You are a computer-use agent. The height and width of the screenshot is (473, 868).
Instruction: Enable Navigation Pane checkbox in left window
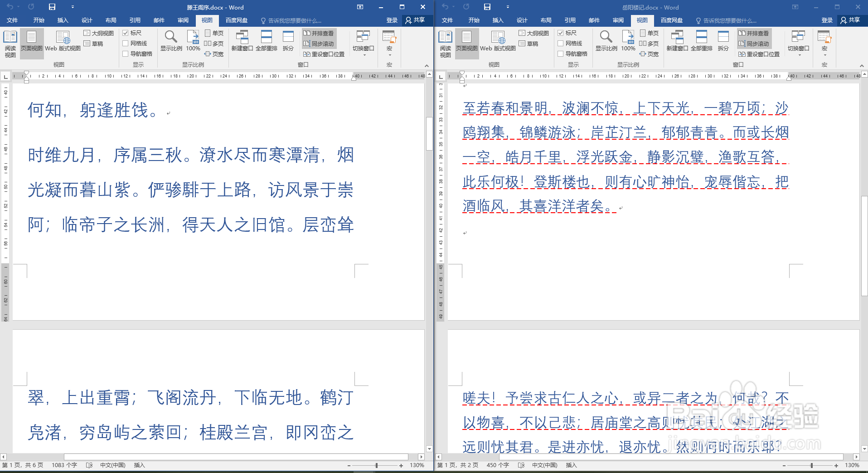126,54
